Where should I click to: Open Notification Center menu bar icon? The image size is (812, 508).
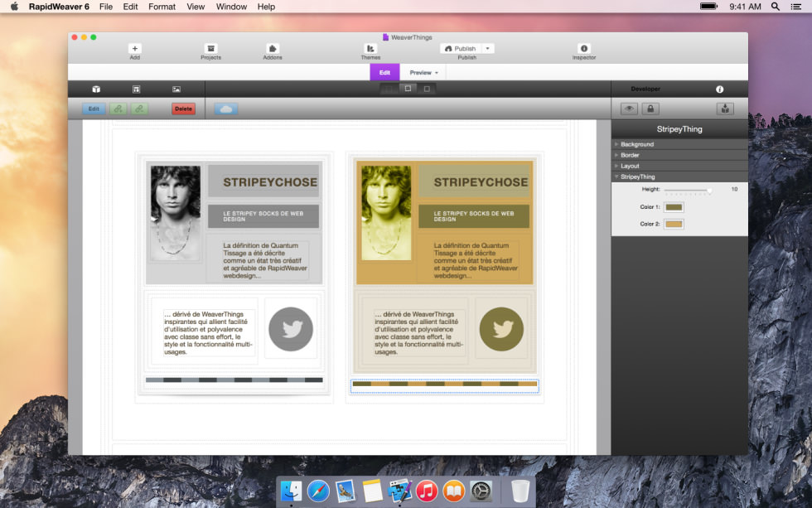click(796, 7)
